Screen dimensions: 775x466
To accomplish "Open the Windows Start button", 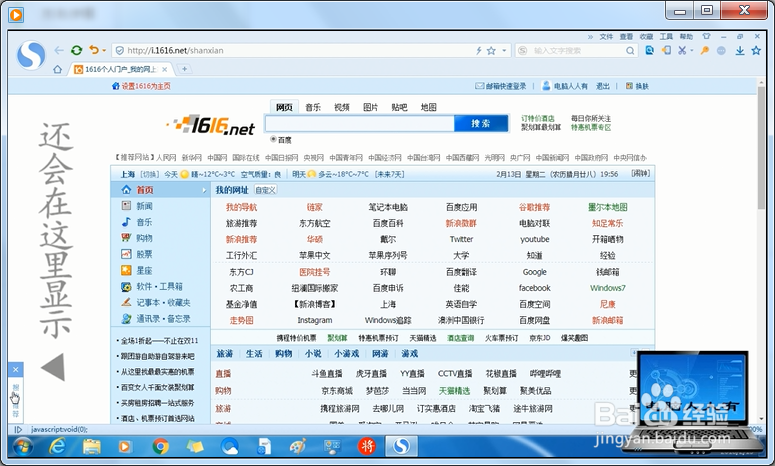I will coord(22,447).
